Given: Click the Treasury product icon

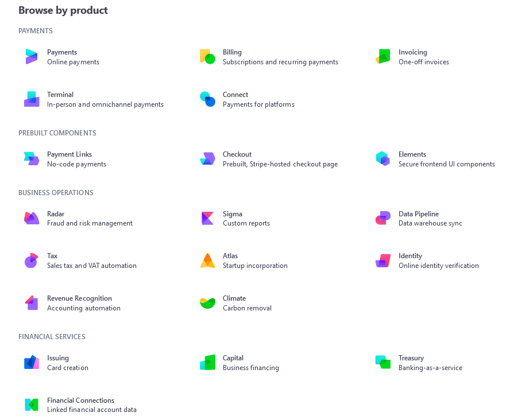Looking at the screenshot, I should click(x=383, y=363).
